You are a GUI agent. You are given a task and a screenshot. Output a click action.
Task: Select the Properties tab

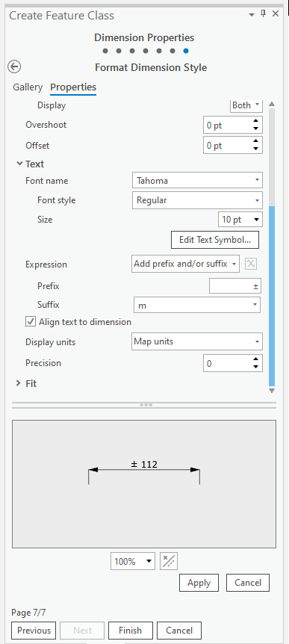tap(73, 87)
